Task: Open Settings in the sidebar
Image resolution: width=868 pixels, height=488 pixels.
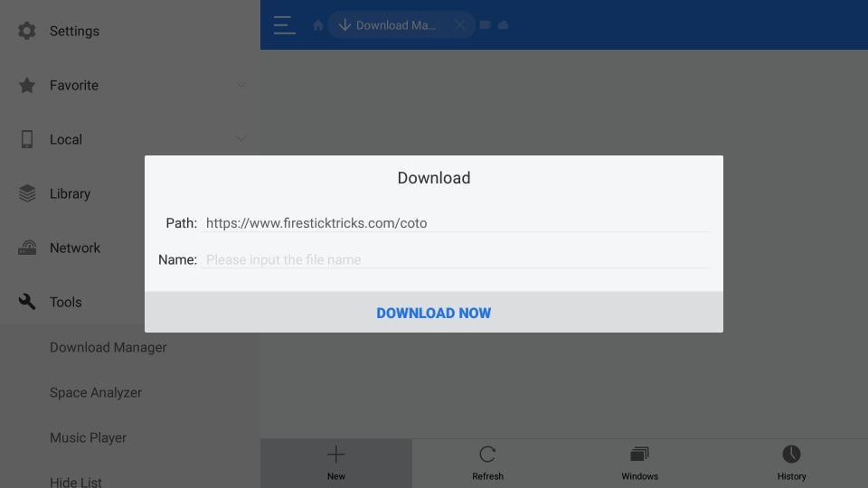Action: point(74,31)
